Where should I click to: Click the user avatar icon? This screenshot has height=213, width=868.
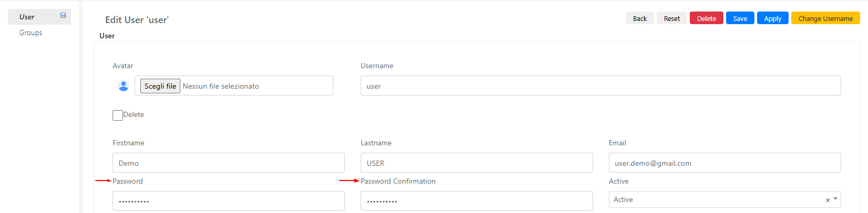(124, 86)
